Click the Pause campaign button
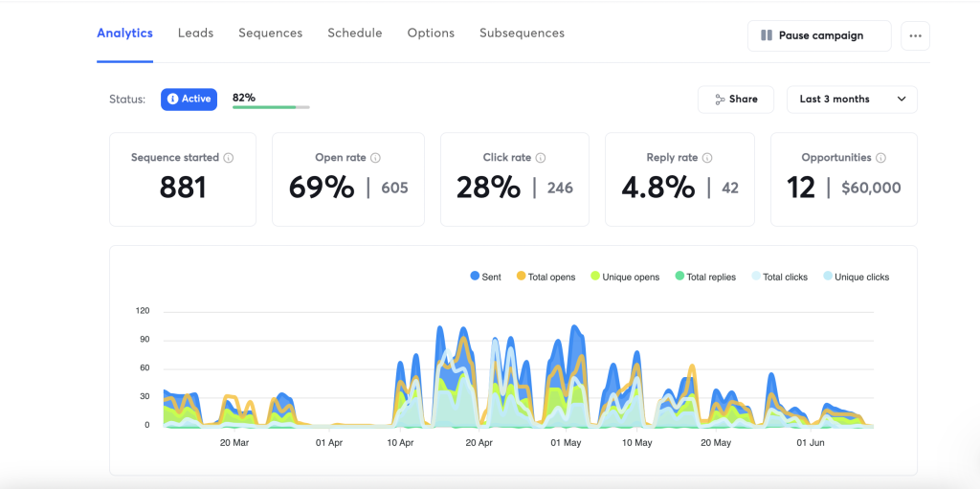980x489 pixels. (819, 36)
